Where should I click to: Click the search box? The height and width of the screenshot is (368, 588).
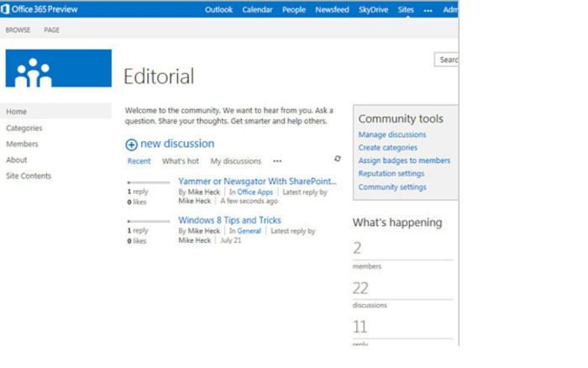[446, 60]
